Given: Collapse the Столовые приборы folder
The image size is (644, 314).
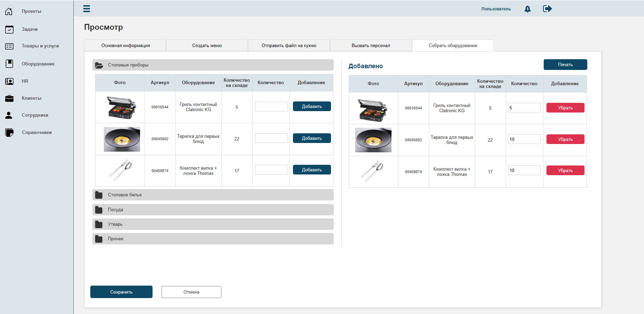Looking at the screenshot, I should click(213, 65).
